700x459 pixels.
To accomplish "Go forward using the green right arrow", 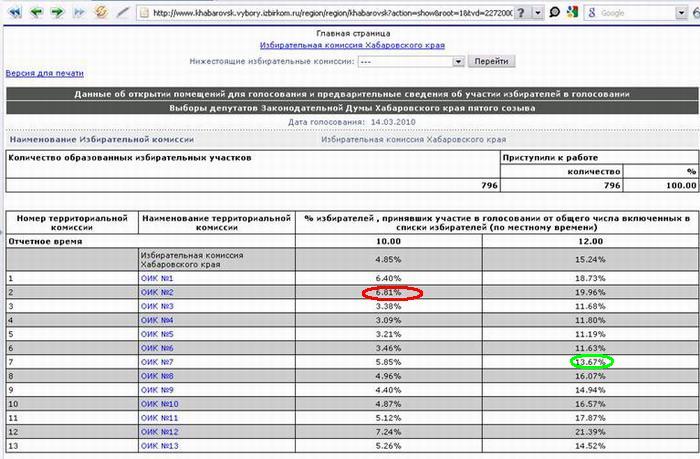I will click(x=56, y=13).
